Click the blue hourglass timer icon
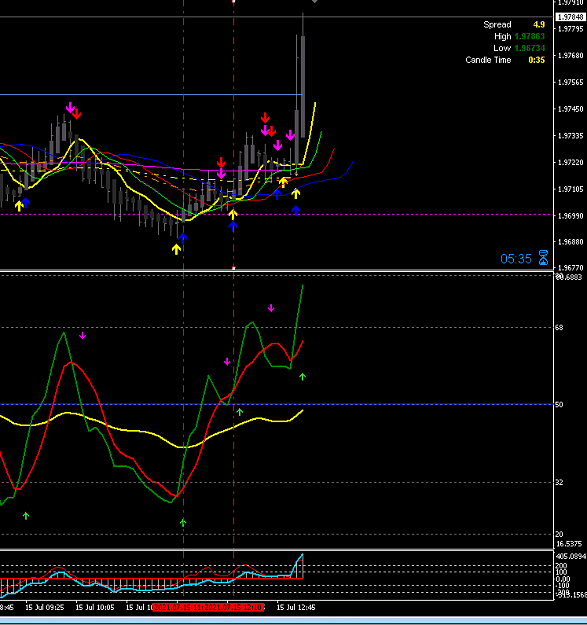587x625 pixels. 543,258
